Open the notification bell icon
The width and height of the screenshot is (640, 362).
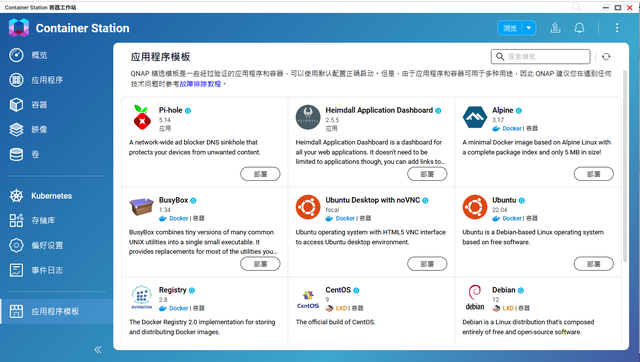579,28
